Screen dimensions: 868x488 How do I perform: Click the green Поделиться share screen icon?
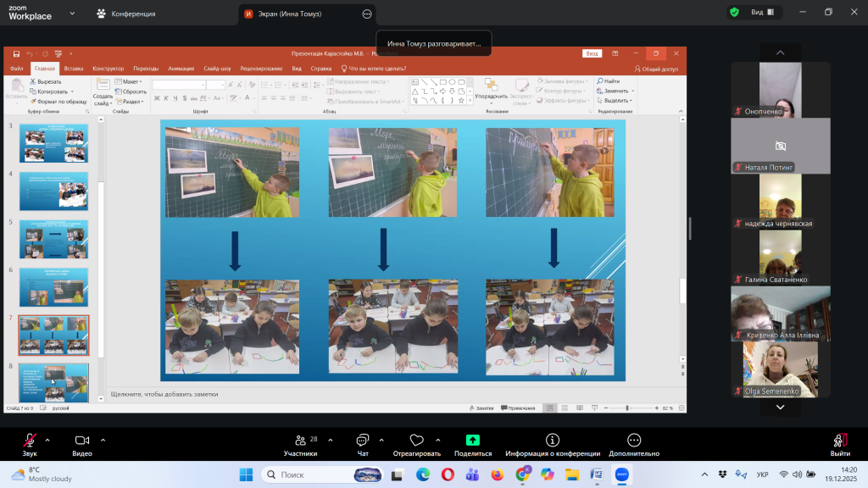pyautogui.click(x=472, y=441)
